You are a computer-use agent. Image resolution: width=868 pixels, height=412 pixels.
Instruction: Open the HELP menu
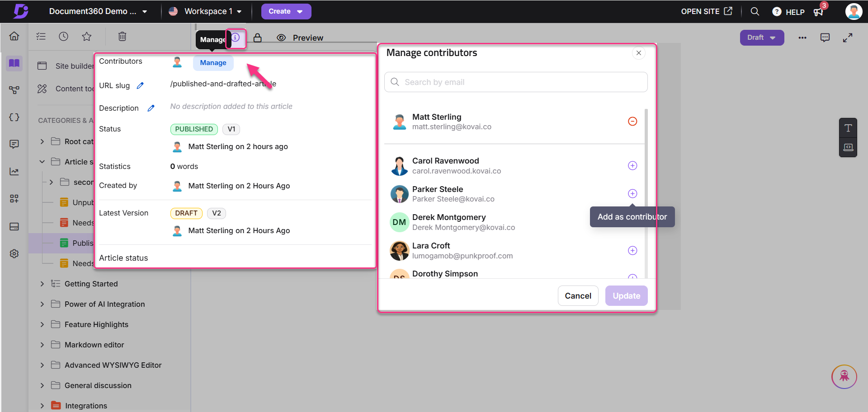tap(788, 12)
